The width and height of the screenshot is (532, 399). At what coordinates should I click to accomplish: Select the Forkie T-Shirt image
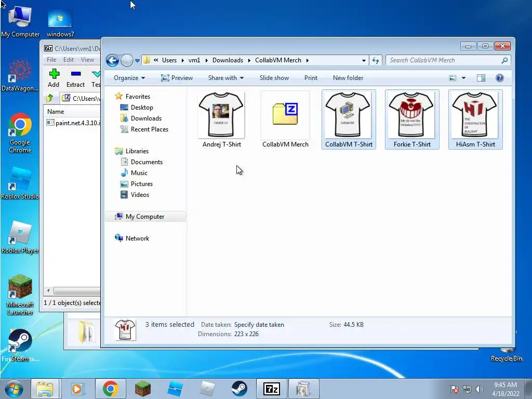(412, 119)
